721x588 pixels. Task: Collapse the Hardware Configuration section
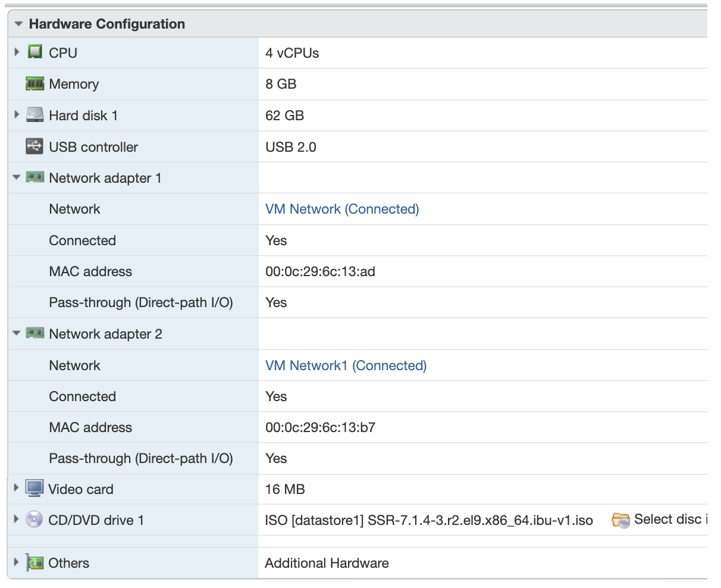pos(18,24)
